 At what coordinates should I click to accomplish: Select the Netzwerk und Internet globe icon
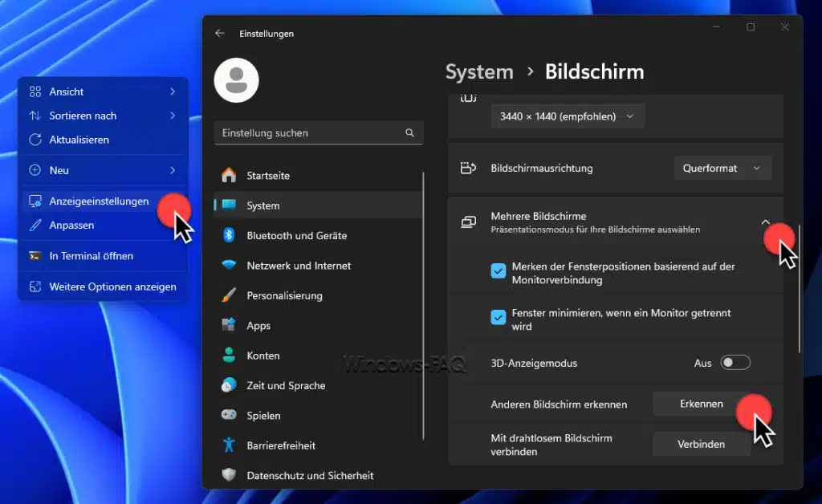tap(227, 265)
